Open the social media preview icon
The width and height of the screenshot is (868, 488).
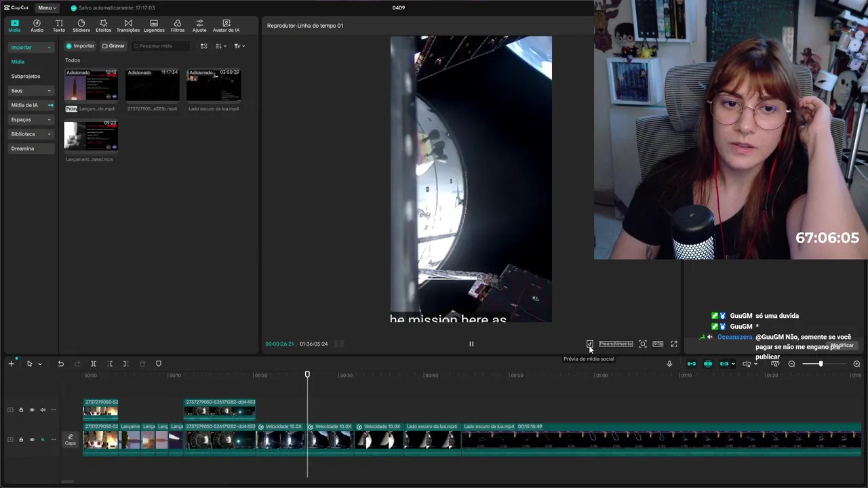pyautogui.click(x=590, y=344)
